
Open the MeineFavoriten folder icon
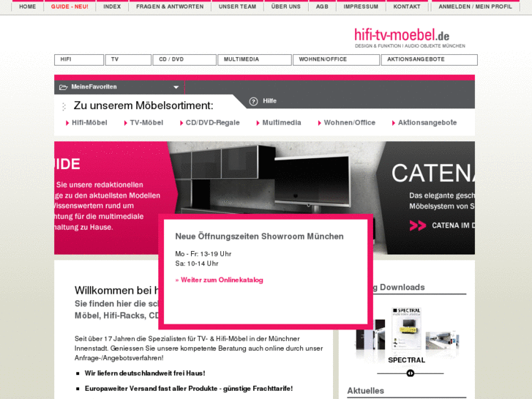(x=64, y=87)
